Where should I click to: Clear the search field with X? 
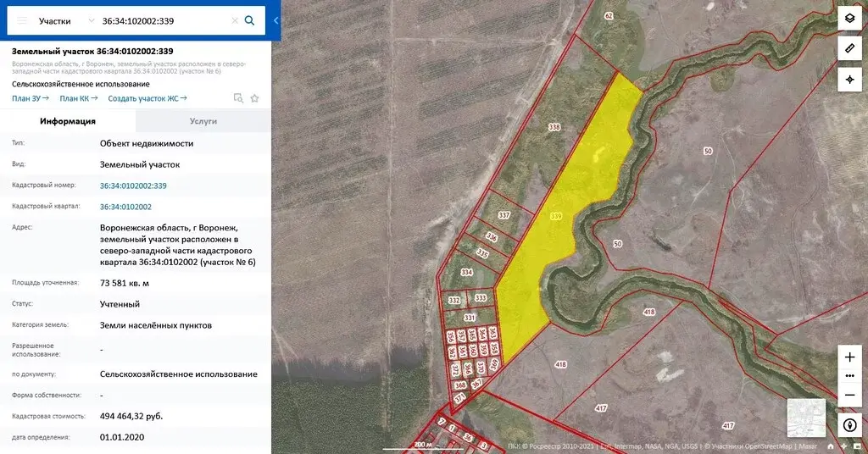pos(234,20)
